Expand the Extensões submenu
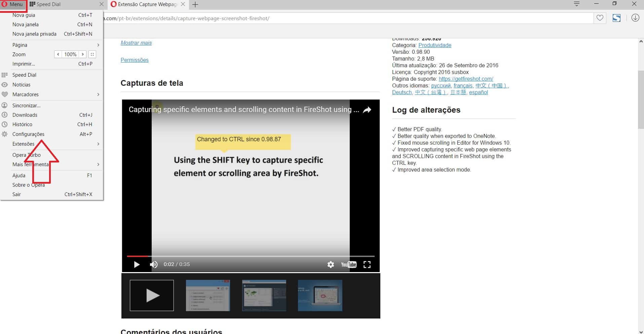The width and height of the screenshot is (644, 334). click(52, 144)
